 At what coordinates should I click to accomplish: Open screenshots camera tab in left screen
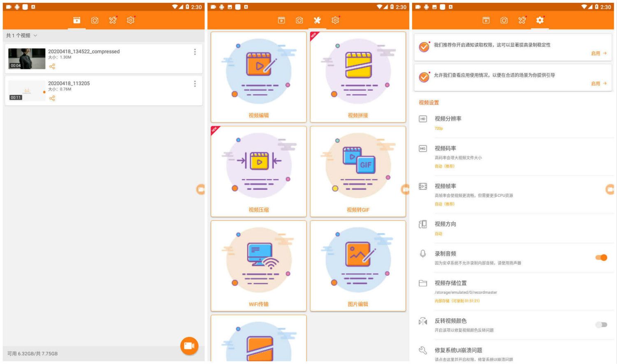pos(95,20)
